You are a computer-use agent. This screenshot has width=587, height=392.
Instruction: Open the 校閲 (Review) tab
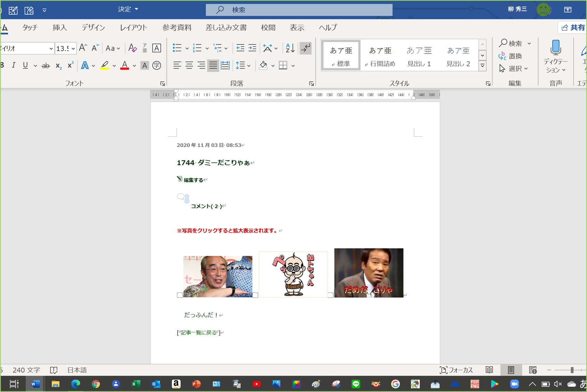(x=268, y=27)
